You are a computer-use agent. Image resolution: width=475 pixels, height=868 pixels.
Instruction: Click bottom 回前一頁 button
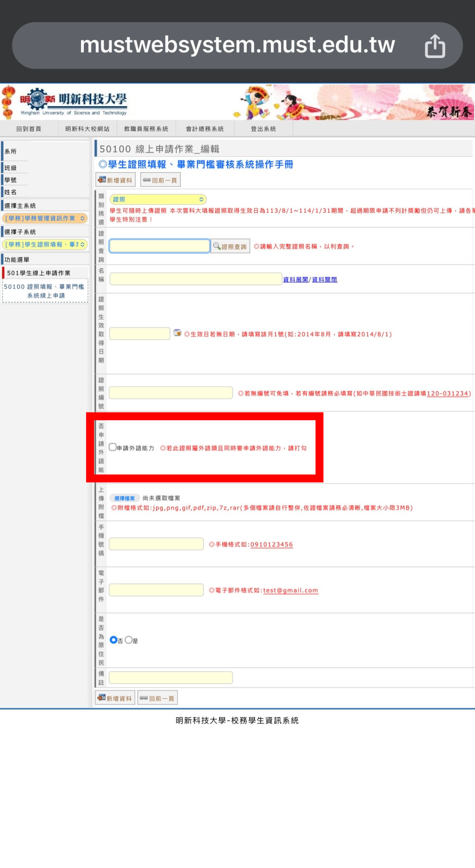point(157,698)
